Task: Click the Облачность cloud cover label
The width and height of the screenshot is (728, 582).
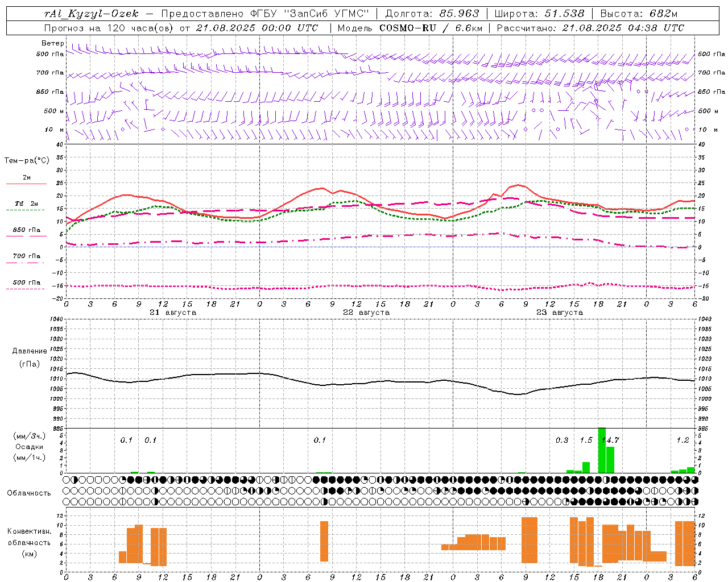Action: point(29,493)
